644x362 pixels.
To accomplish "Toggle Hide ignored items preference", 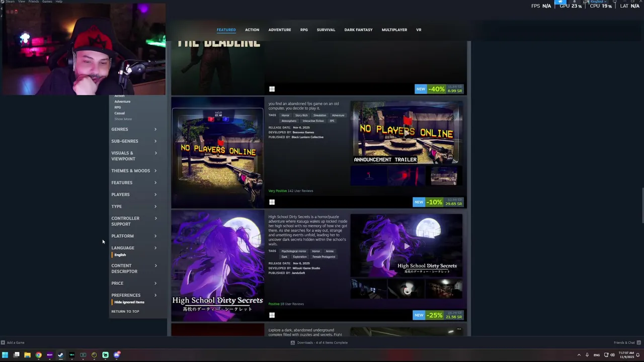I will coord(129,302).
